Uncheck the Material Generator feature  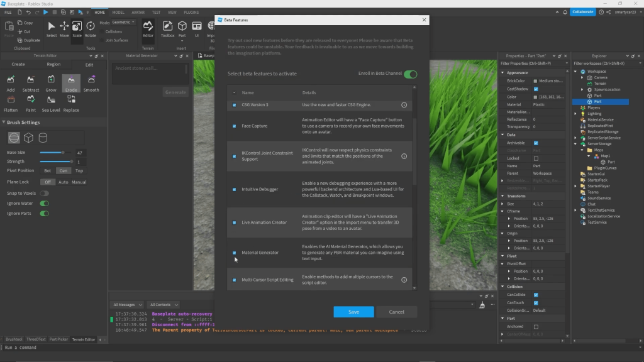coord(234,253)
